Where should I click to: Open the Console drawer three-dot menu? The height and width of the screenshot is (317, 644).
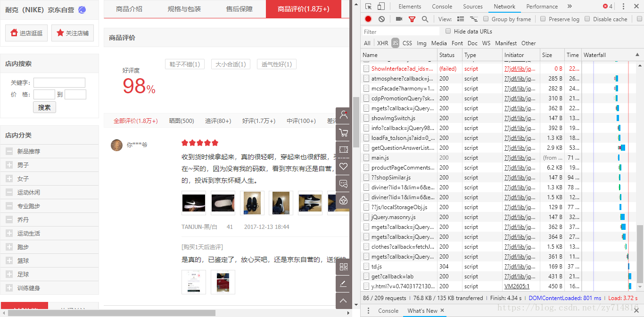368,311
